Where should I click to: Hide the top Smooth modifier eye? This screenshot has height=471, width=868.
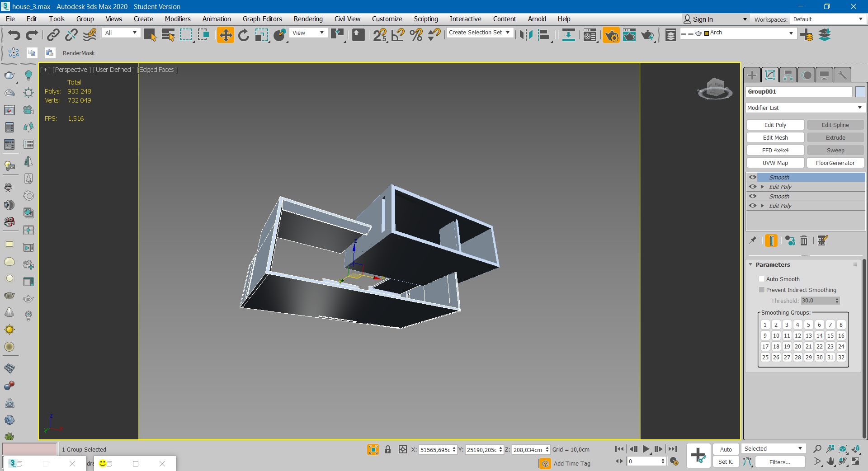coord(753,177)
